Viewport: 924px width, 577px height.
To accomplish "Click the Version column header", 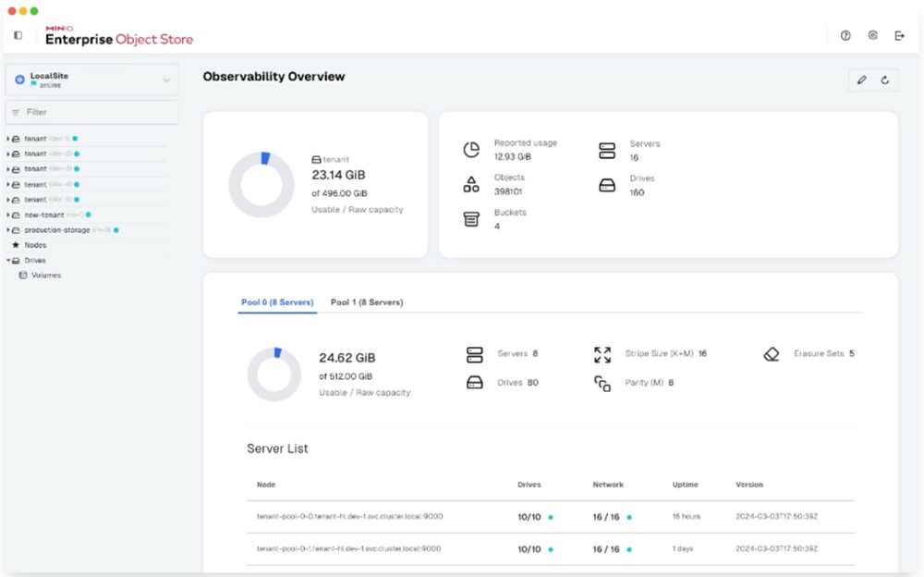I will [749, 485].
